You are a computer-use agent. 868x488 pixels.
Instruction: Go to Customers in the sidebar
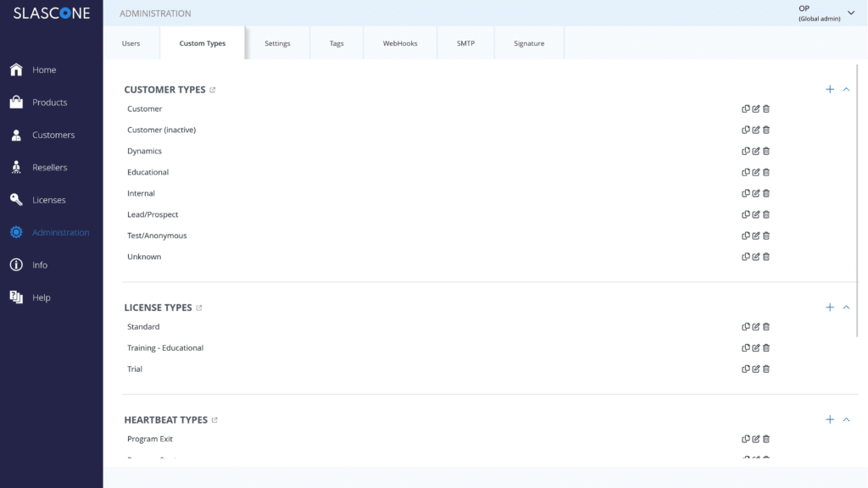53,135
